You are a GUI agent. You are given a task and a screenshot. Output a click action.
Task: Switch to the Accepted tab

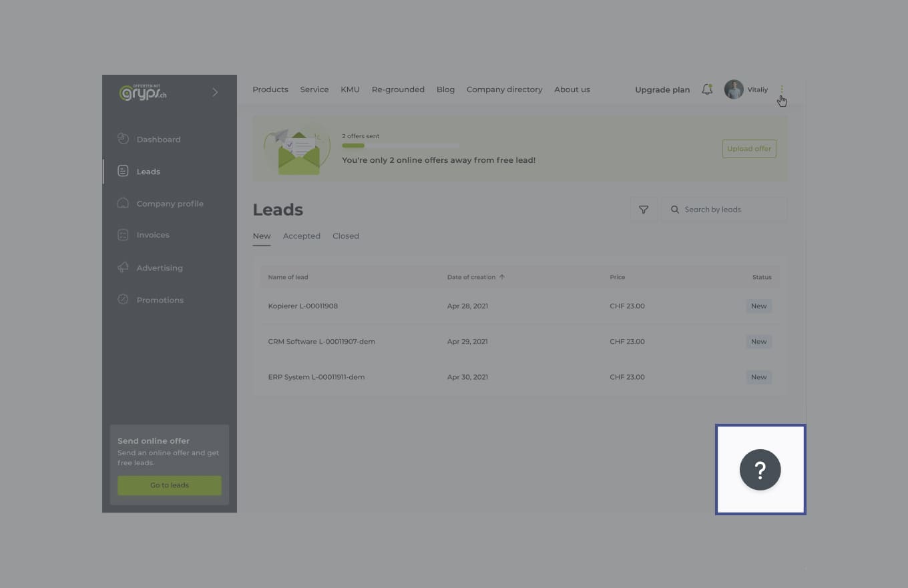tap(301, 236)
